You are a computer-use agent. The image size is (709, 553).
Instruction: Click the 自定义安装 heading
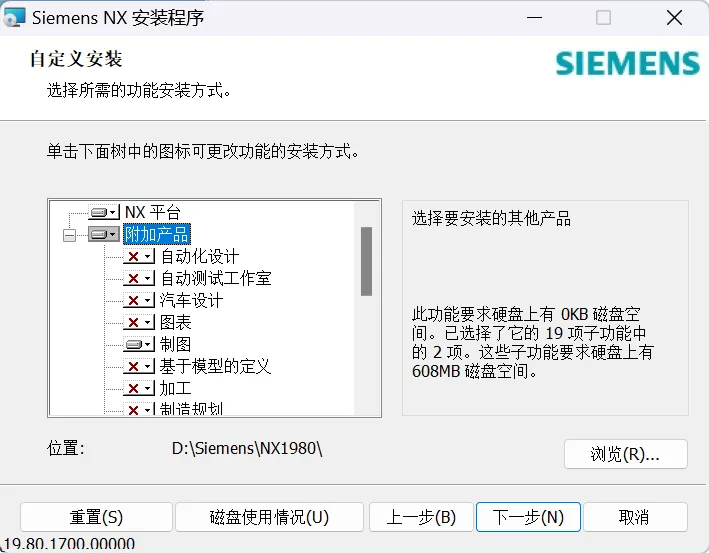coord(76,59)
